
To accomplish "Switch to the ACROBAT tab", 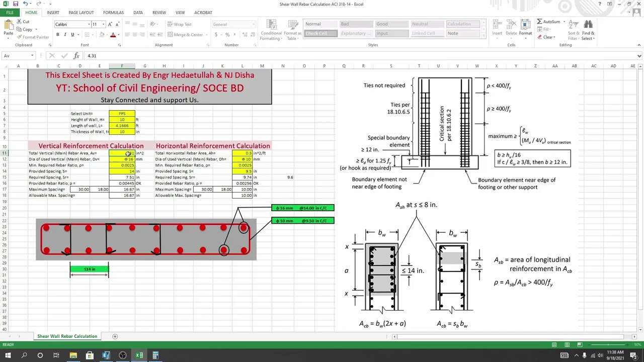I will tap(203, 13).
